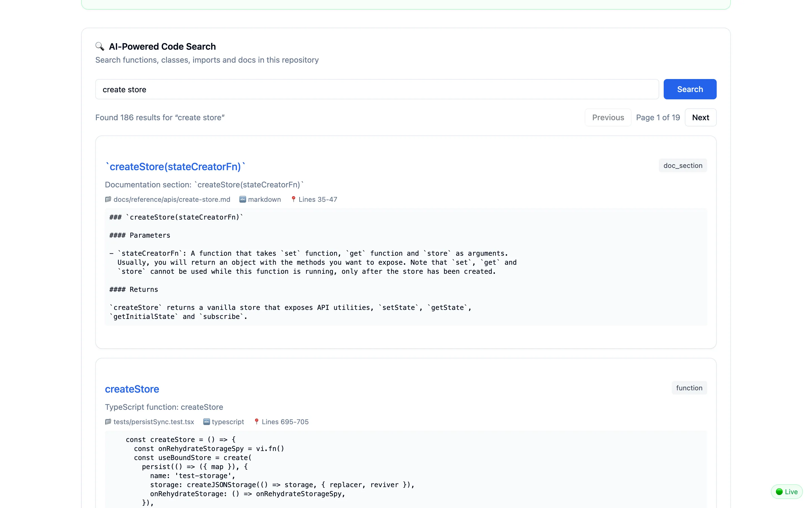
Task: Click the blue Search button
Action: pos(690,89)
